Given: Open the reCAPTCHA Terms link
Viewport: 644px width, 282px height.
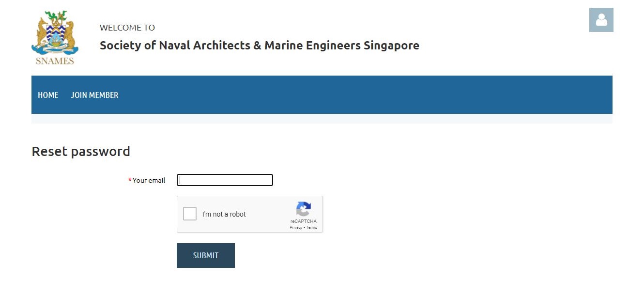Looking at the screenshot, I should 312,227.
